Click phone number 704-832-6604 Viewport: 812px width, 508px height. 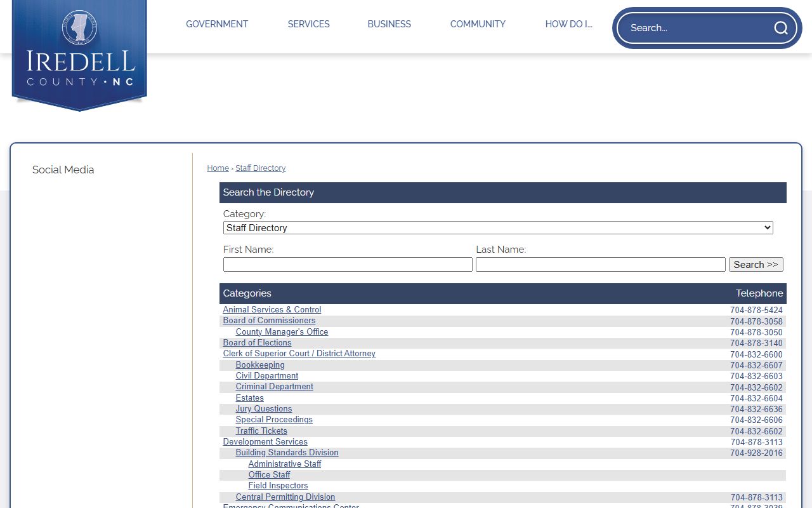coord(756,399)
